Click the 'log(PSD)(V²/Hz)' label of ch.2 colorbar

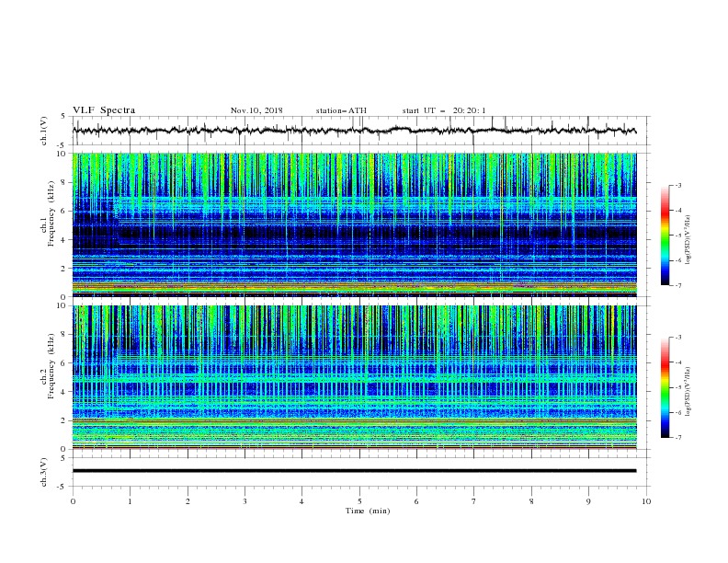click(688, 391)
